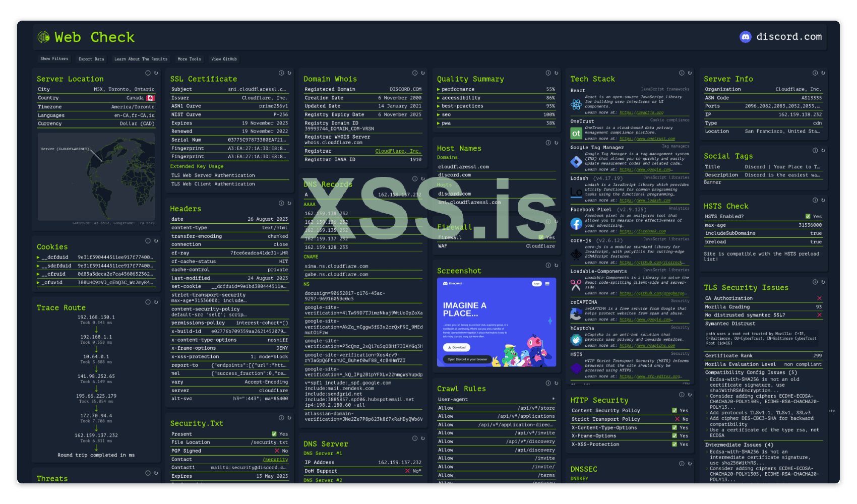
Task: Expand the best-practices score row
Action: tap(496, 106)
